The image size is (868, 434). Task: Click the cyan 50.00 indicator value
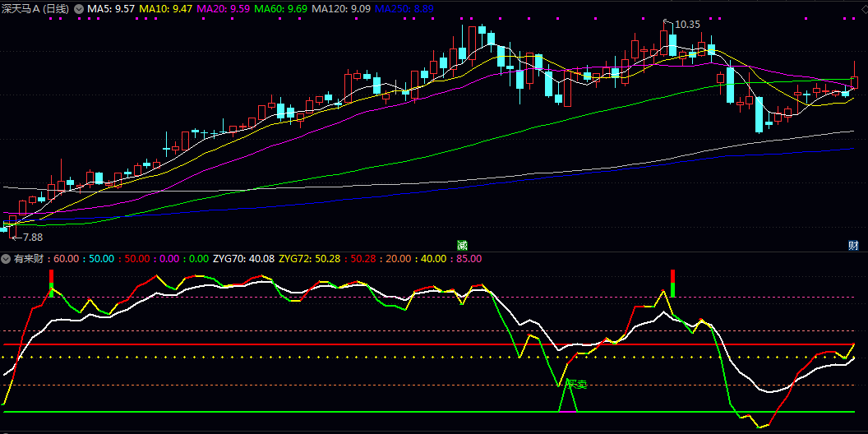click(101, 259)
